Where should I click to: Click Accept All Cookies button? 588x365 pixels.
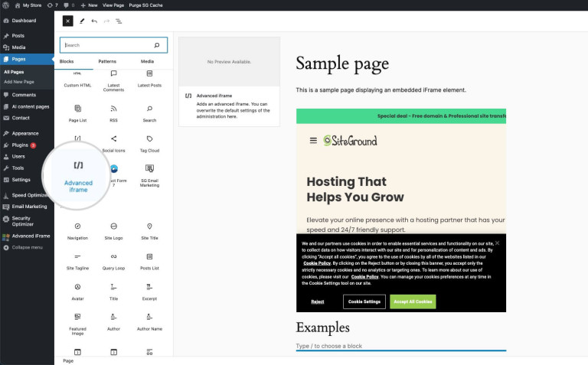(x=413, y=301)
